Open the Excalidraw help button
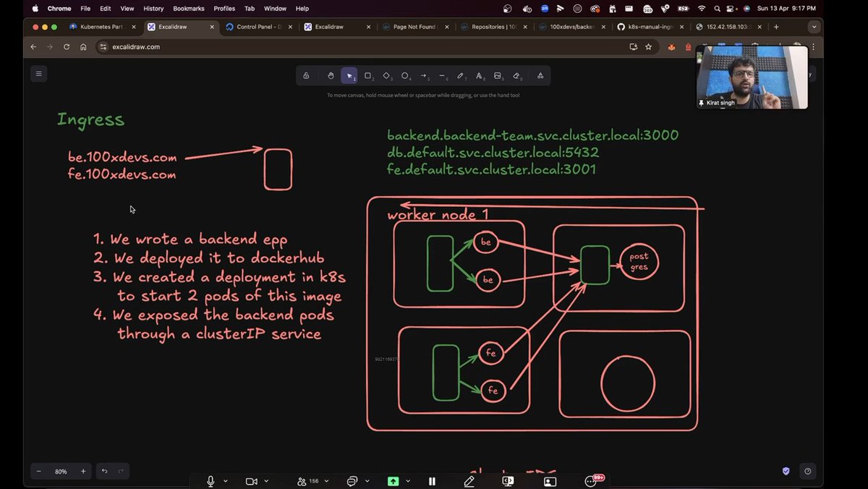 point(808,471)
